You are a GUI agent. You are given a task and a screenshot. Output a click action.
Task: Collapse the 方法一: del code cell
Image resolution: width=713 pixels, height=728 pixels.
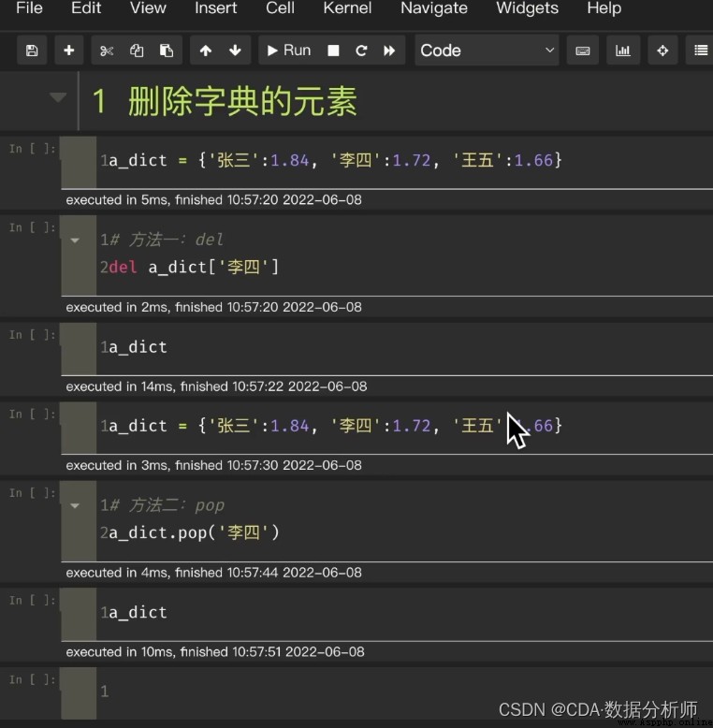pos(75,240)
